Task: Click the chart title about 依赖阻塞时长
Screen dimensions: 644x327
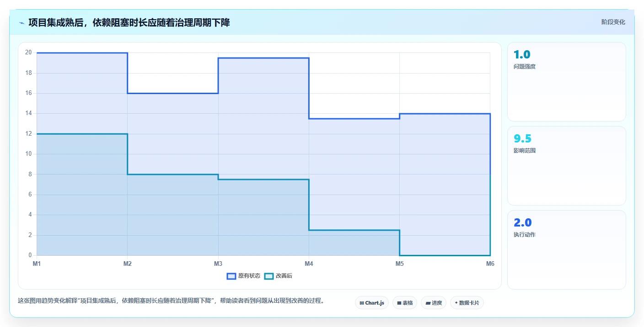Action: click(x=129, y=22)
